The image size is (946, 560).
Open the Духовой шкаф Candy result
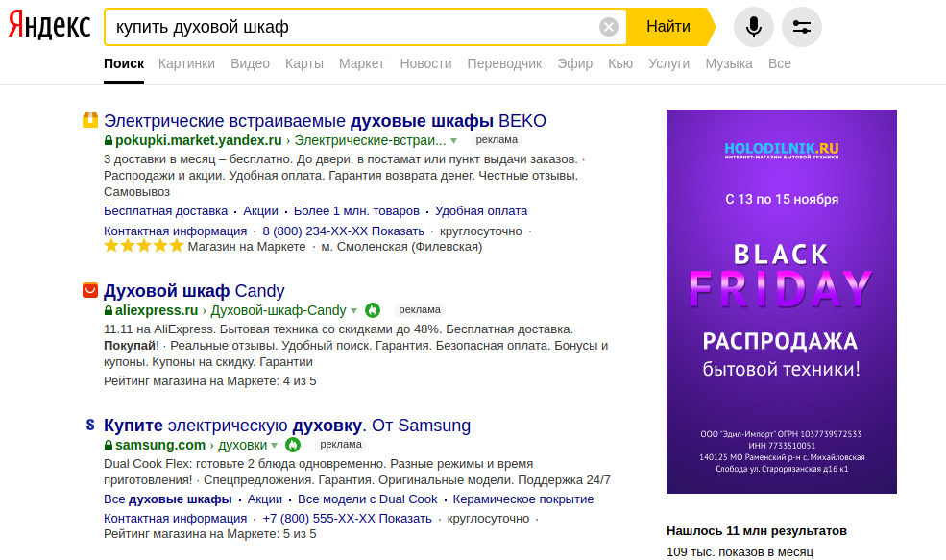click(194, 290)
